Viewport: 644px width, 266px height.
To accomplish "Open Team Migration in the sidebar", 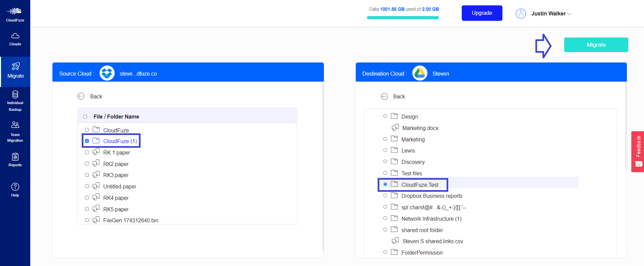I will click(15, 132).
